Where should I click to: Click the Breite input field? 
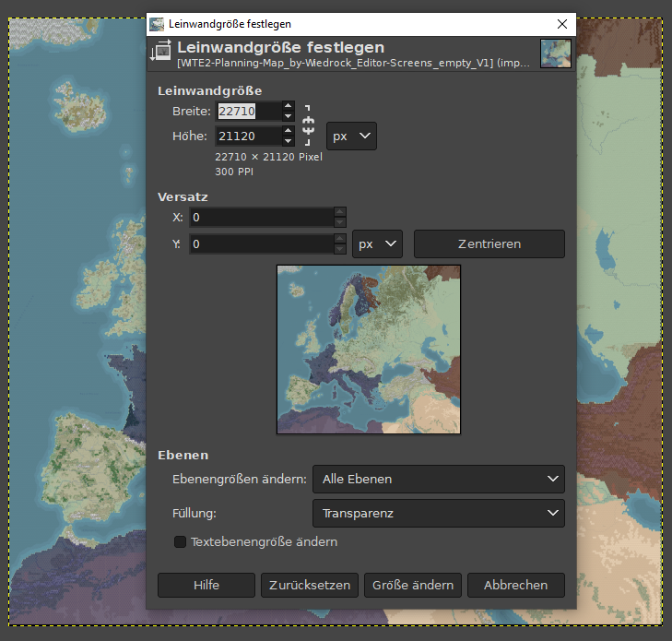coord(249,112)
